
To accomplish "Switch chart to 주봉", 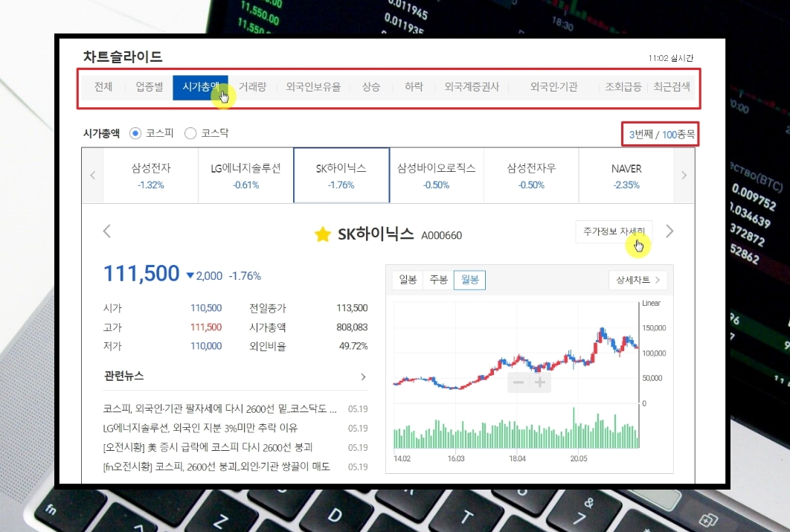I will click(438, 280).
